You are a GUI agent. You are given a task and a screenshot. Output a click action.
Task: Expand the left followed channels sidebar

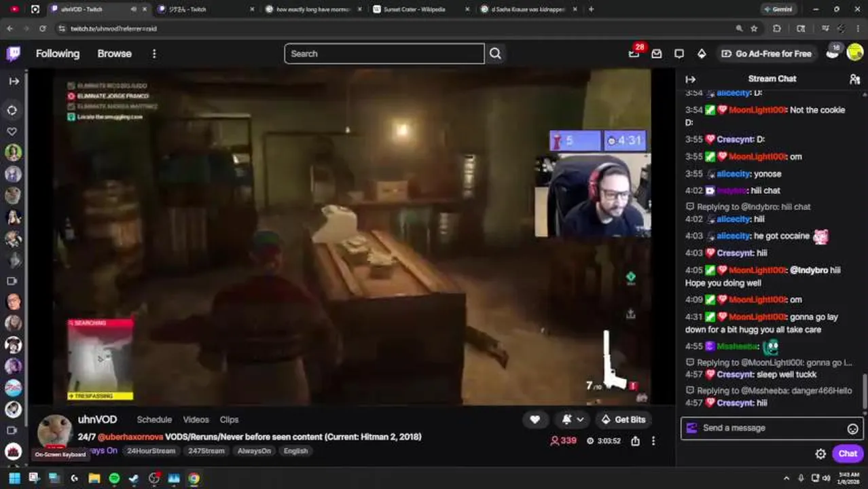pos(14,81)
